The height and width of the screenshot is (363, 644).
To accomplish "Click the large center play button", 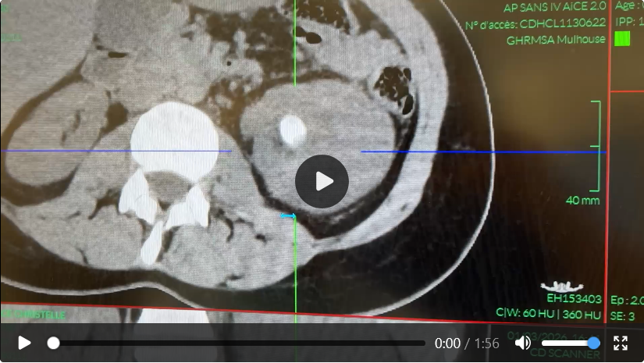I will pos(322,181).
